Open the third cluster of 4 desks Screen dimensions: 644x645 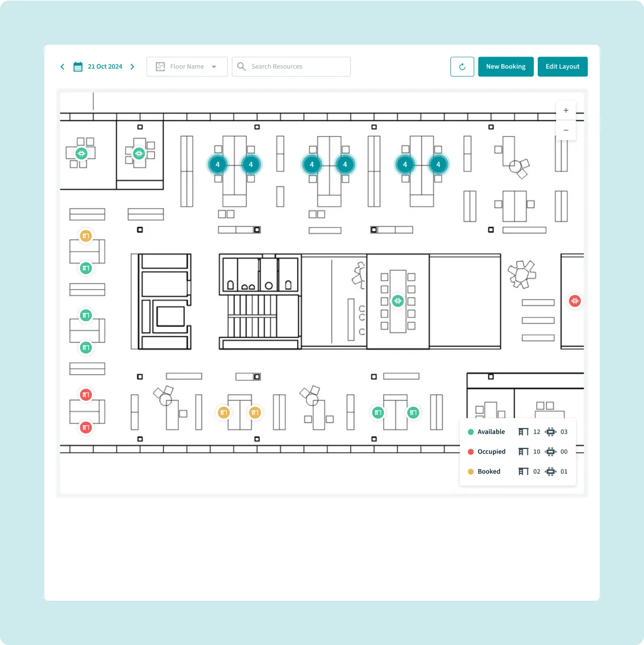point(312,164)
